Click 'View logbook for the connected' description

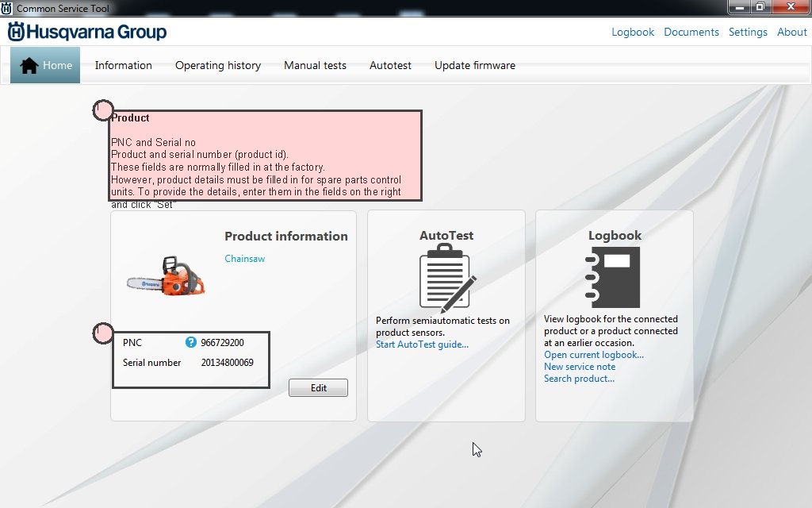[x=611, y=331]
